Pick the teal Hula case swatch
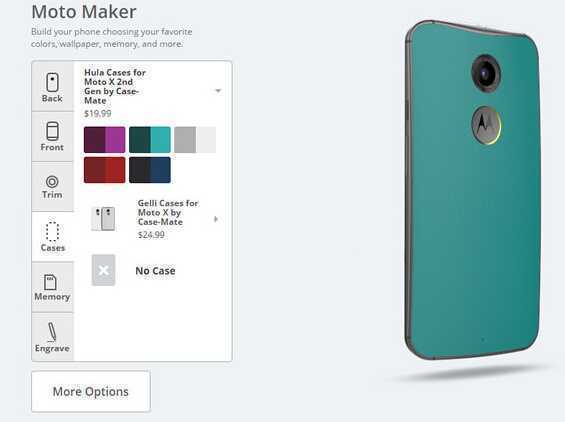The height and width of the screenshot is (422, 565). (x=150, y=139)
